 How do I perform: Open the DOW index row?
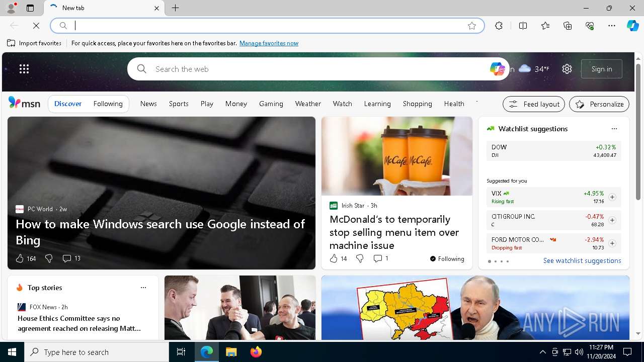pyautogui.click(x=553, y=151)
